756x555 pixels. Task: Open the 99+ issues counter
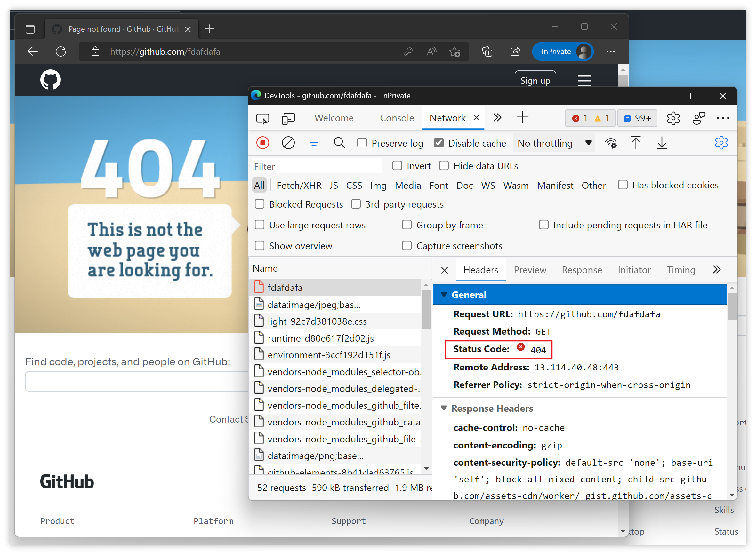(x=637, y=118)
